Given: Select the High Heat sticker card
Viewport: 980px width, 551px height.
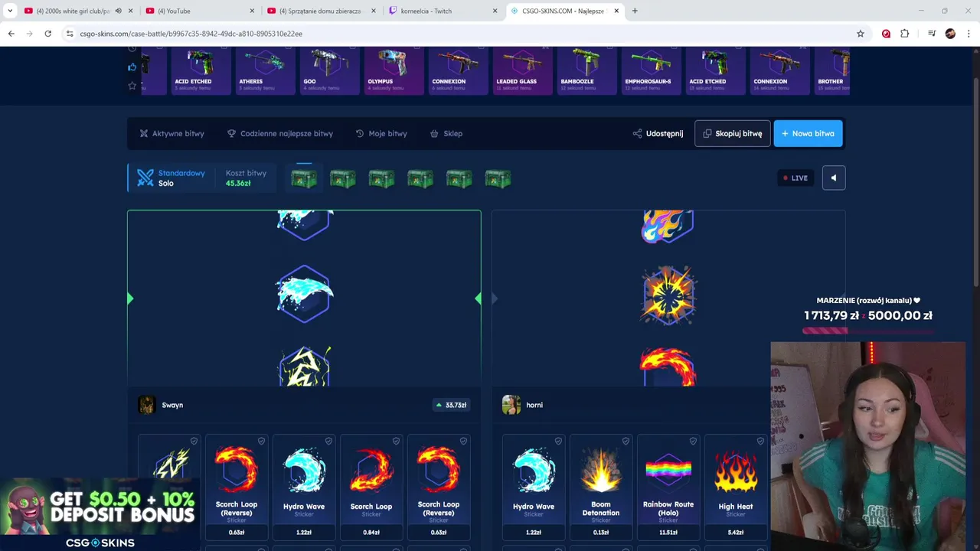Looking at the screenshot, I should (736, 487).
